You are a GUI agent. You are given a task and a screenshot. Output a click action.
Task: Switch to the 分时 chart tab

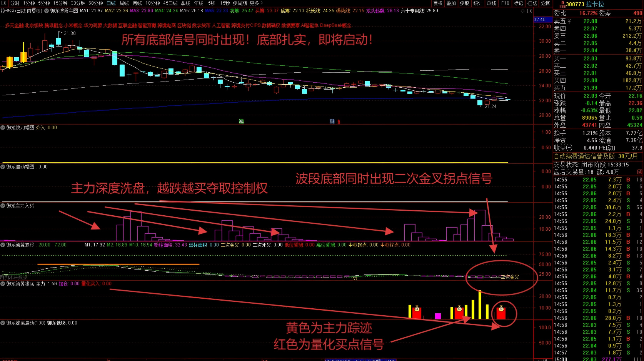tap(15, 3)
